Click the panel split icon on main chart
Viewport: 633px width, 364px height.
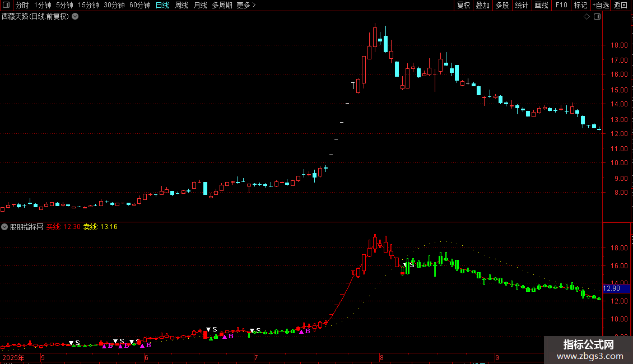597,17
